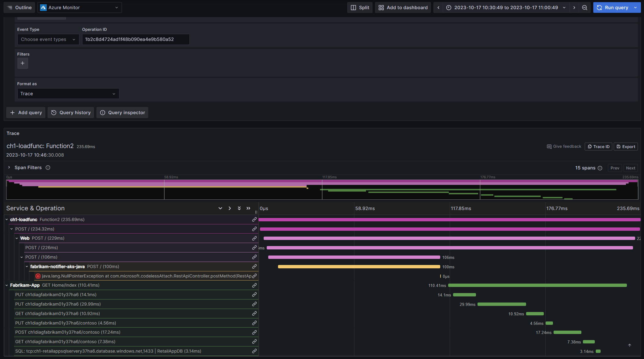The image size is (644, 359).
Task: Click the Operation ID input field
Action: (135, 39)
